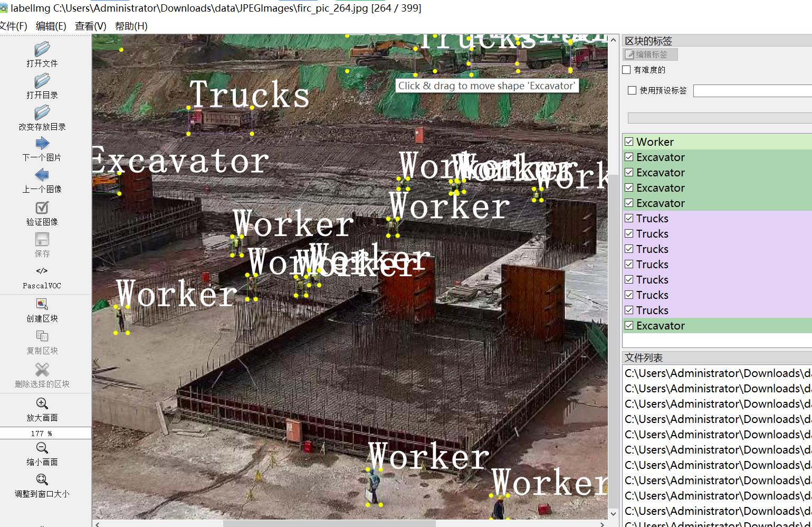Click the canvas horizontal scrollbar thumb
Viewport: 812px width, 527px height.
pyautogui.click(x=330, y=524)
